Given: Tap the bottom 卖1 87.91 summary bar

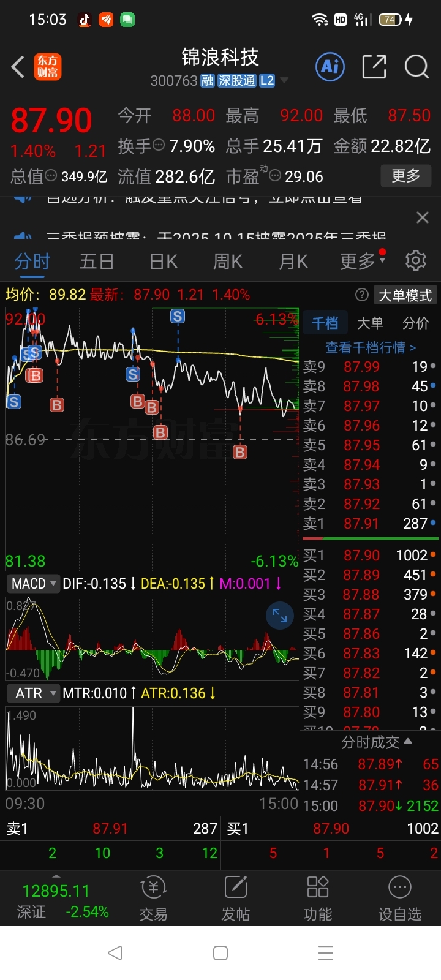Looking at the screenshot, I should (x=111, y=829).
